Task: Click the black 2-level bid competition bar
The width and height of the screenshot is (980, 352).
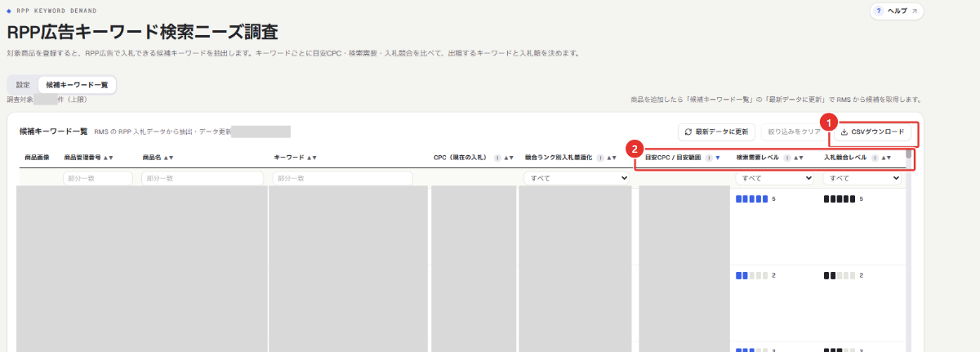Action: 839,275
